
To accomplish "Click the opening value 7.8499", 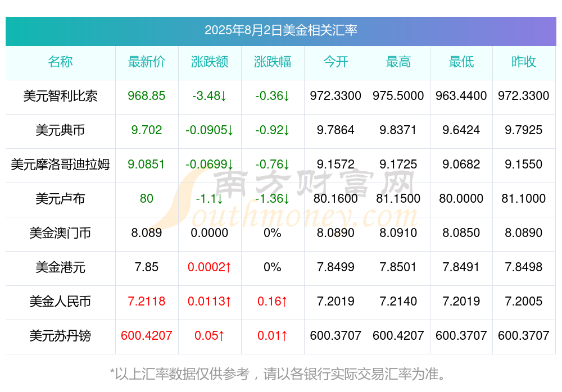I will click(336, 267).
